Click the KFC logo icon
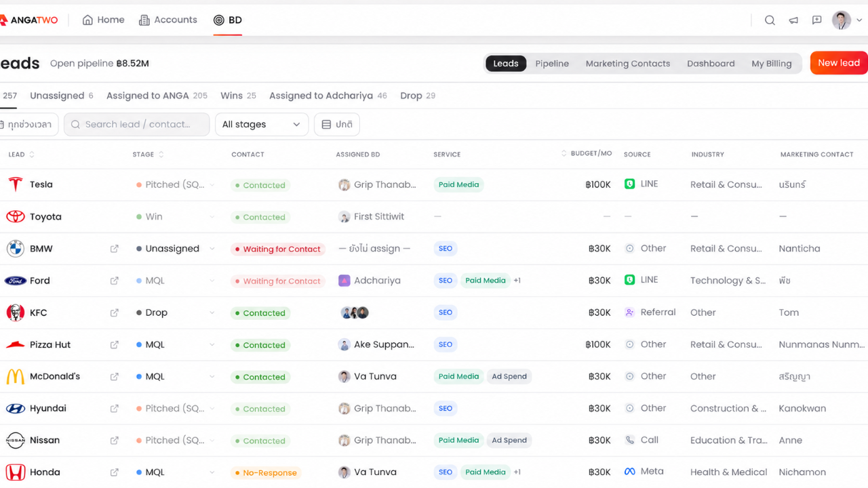The image size is (868, 488). 15,312
